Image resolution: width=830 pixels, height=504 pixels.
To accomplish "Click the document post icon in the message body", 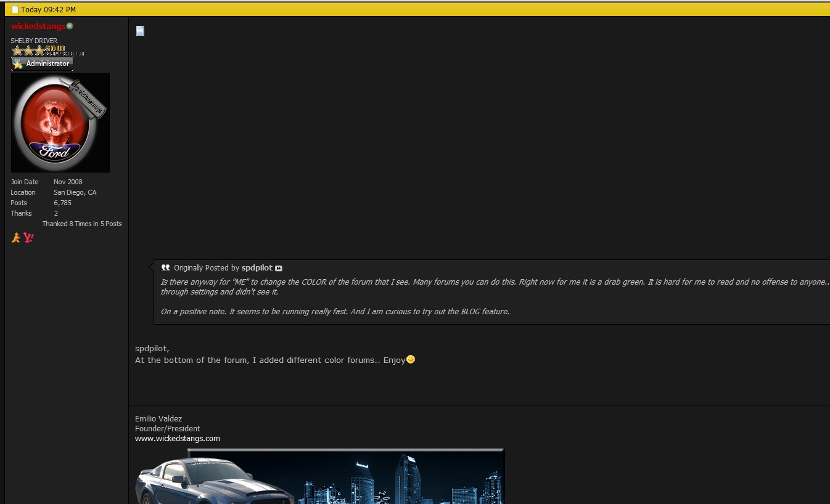I will (x=140, y=31).
